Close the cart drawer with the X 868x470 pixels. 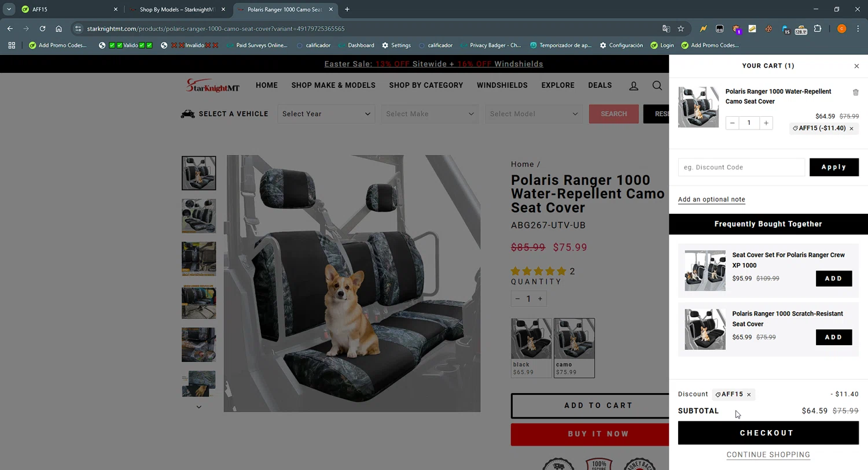[856, 66]
